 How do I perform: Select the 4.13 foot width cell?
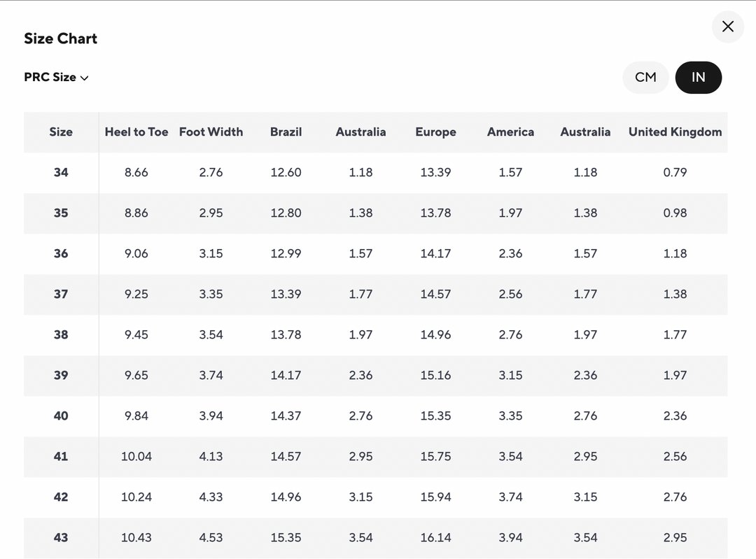(211, 456)
